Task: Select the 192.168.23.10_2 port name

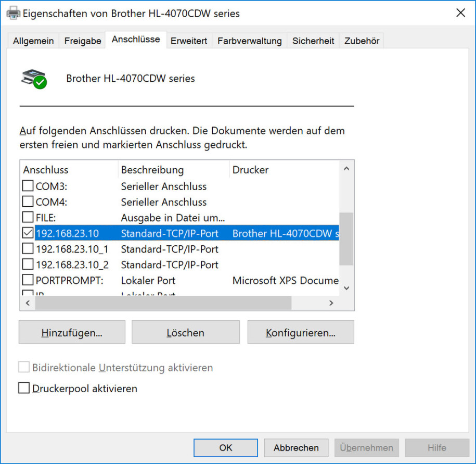Action: click(x=72, y=265)
